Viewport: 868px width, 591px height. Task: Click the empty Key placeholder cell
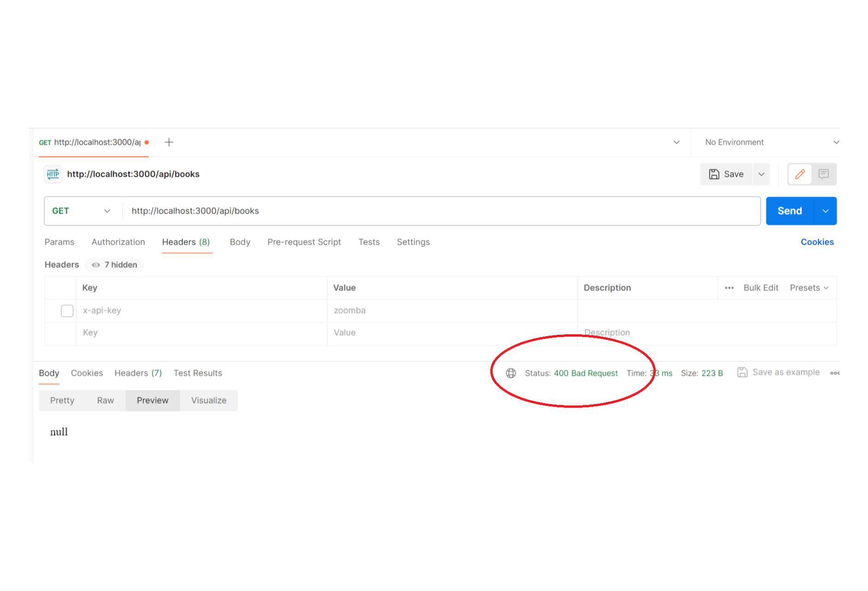point(202,333)
